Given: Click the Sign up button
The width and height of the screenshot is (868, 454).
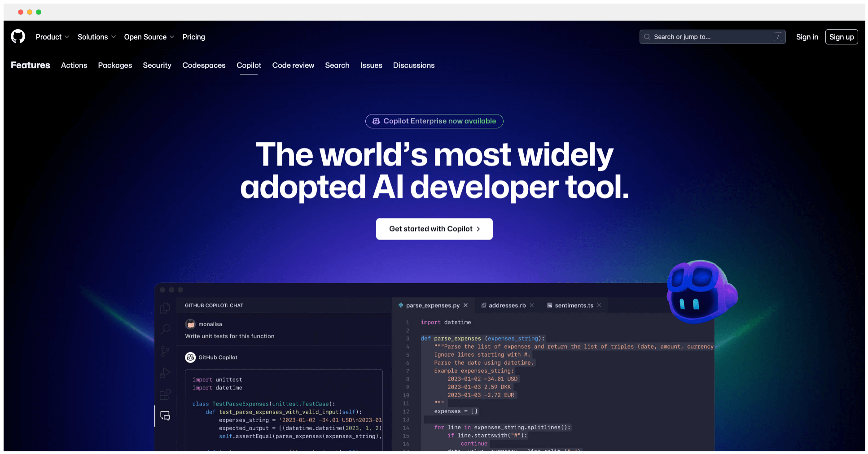Looking at the screenshot, I should click(x=842, y=37).
